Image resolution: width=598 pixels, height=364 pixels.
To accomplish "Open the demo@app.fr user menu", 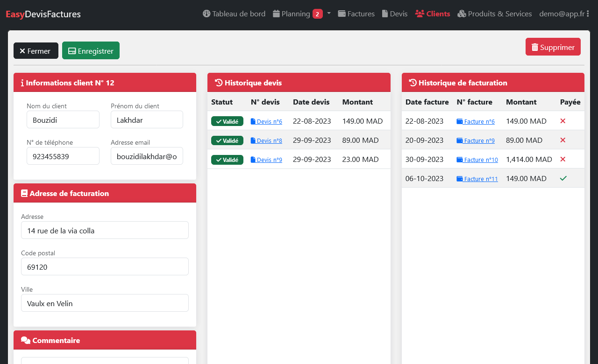I will click(x=562, y=14).
